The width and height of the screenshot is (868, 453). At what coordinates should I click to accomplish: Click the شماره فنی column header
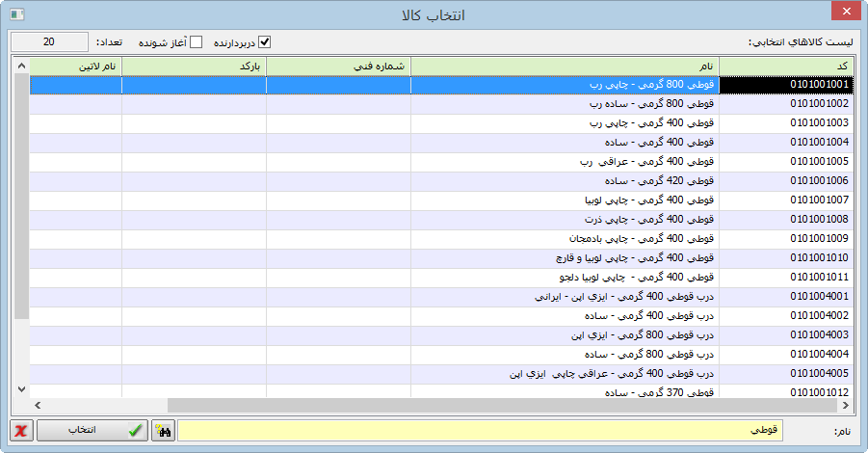coord(338,66)
